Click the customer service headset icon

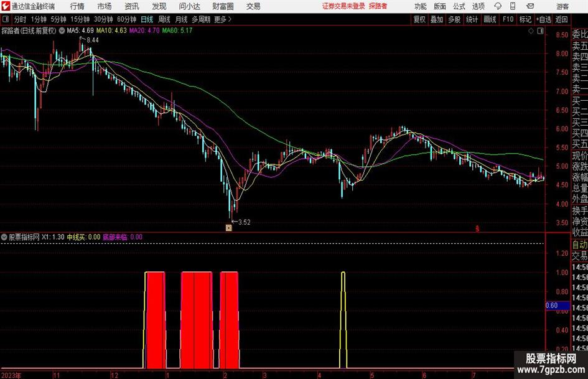click(498, 6)
